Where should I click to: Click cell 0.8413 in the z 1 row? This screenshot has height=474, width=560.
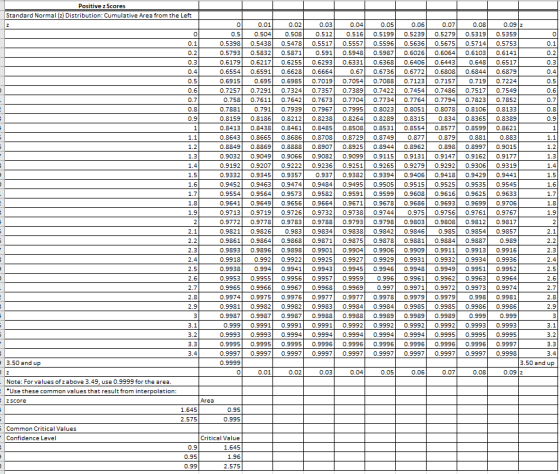tap(220, 128)
